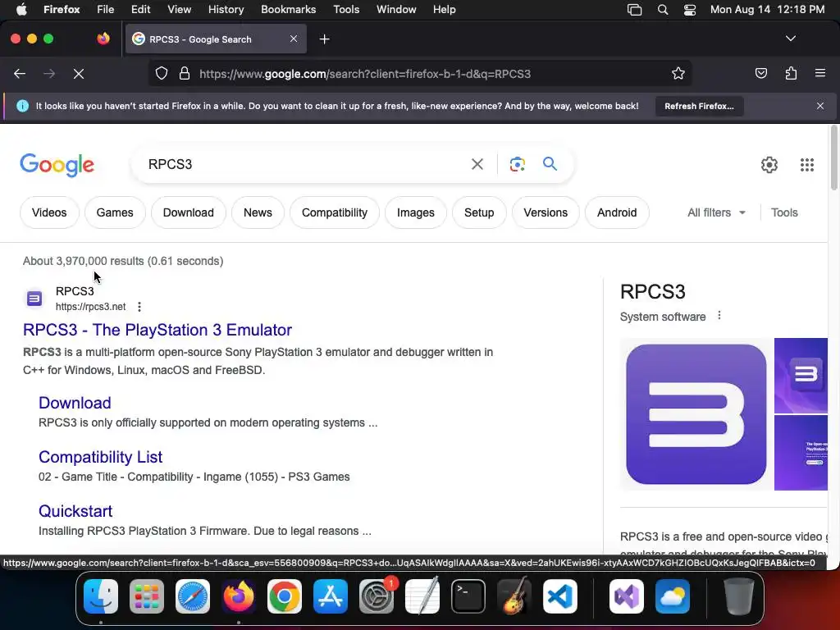The width and height of the screenshot is (840, 630).
Task: Dismiss the Firefox refresh notification bar
Action: pyautogui.click(x=820, y=106)
